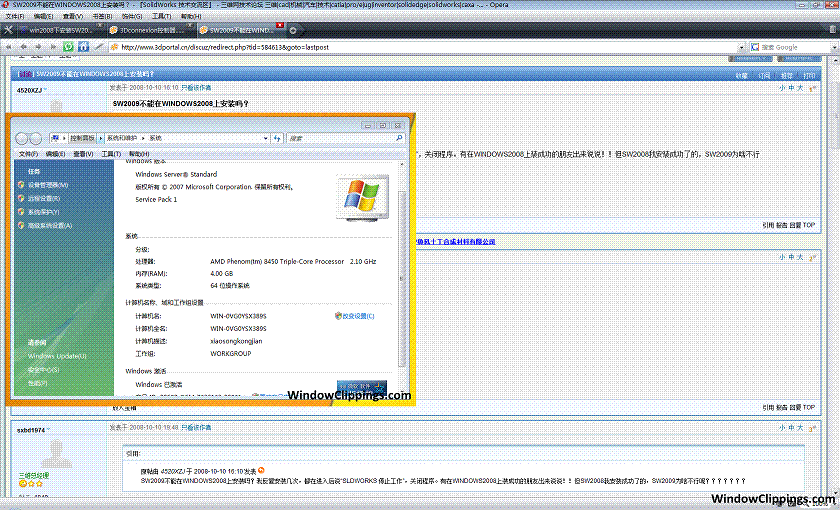Click the shield icon beside 设备管理器(M)
The image size is (840, 510).
(21, 185)
